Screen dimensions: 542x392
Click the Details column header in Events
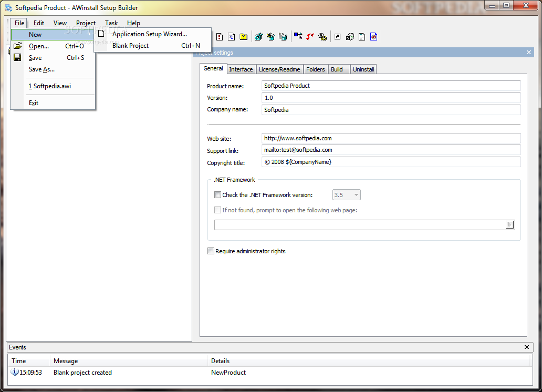(369, 361)
